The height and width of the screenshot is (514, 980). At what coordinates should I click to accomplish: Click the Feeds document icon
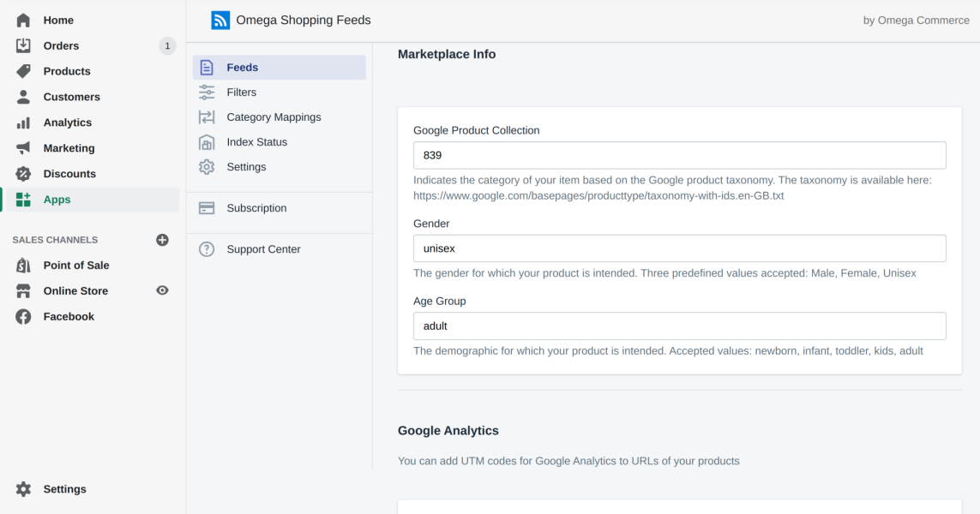(207, 68)
